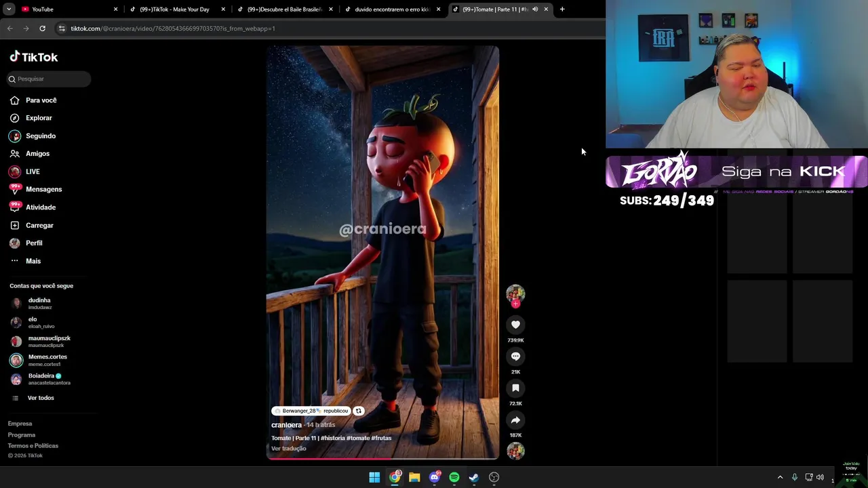The width and height of the screenshot is (868, 488).
Task: Open the LIVE section icon
Action: click(14, 171)
